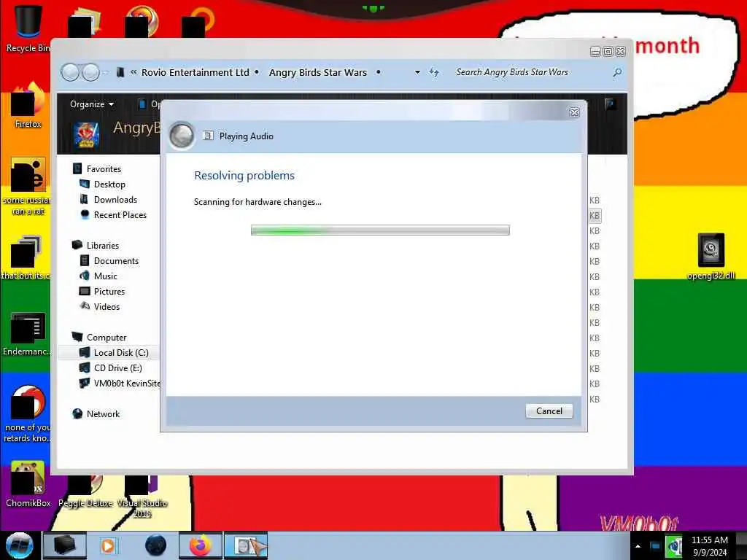Open ChomikBox desktop shortcut
747x560 pixels.
[x=28, y=483]
